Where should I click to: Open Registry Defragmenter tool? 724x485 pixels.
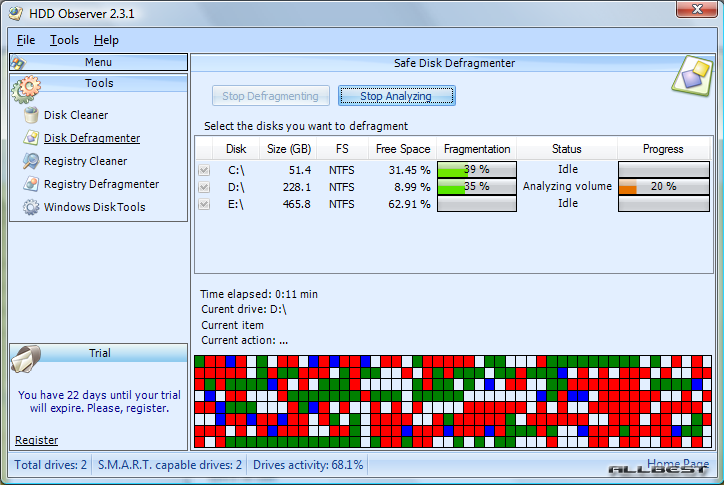point(101,184)
